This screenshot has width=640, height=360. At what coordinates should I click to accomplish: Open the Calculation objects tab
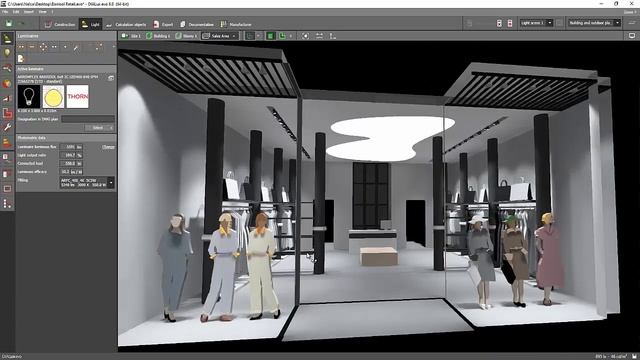click(x=126, y=24)
